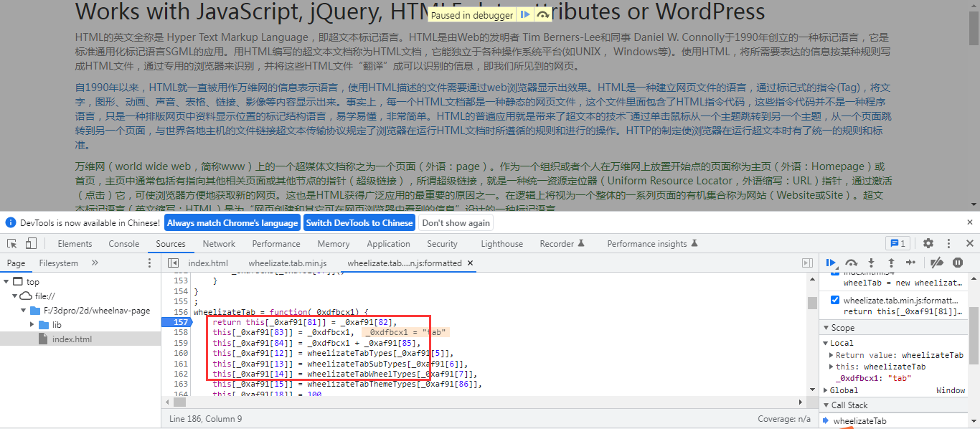Open the Performance insights tab
This screenshot has width=980, height=429.
(x=652, y=244)
